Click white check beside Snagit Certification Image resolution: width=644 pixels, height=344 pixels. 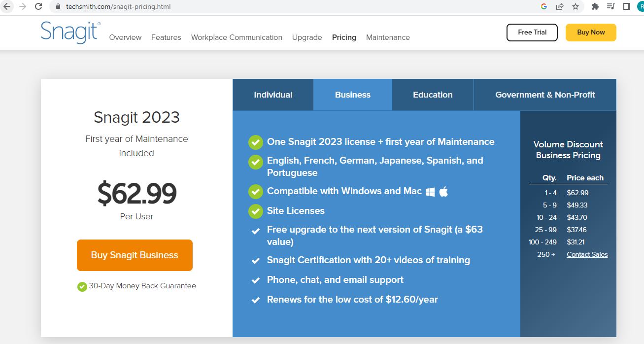(x=256, y=261)
